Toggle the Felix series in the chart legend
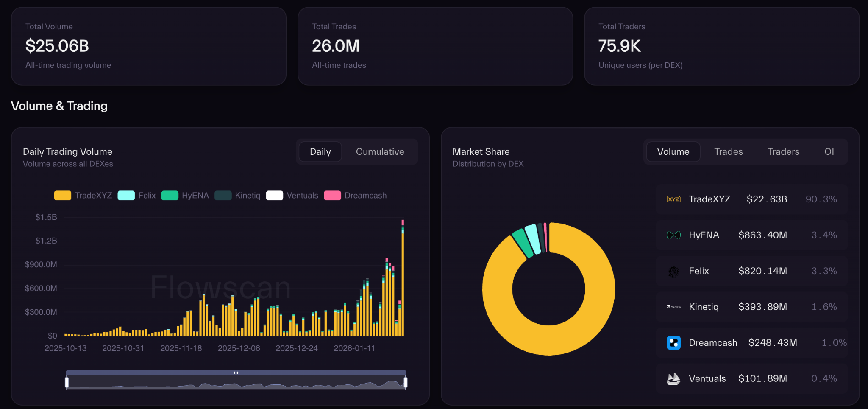Viewport: 868px width, 409px height. (126, 195)
